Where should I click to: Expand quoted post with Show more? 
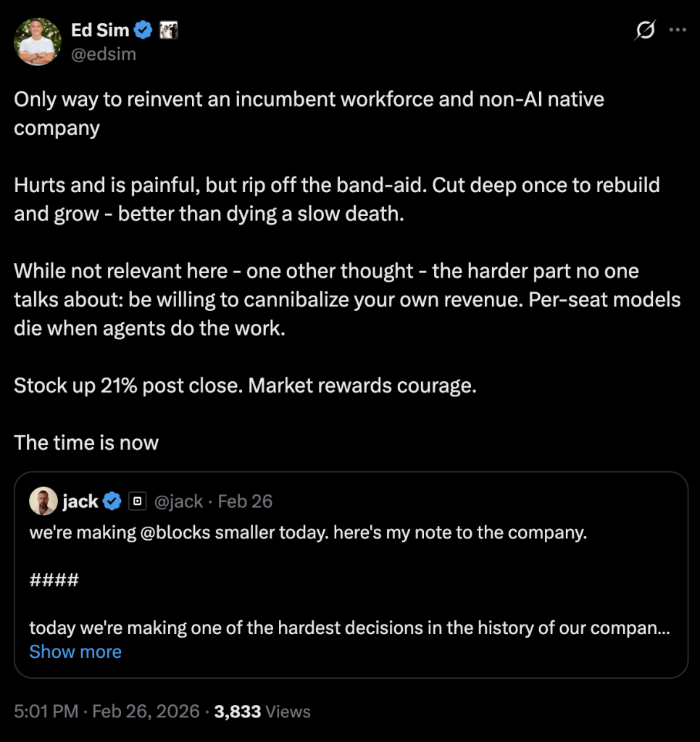pos(75,651)
